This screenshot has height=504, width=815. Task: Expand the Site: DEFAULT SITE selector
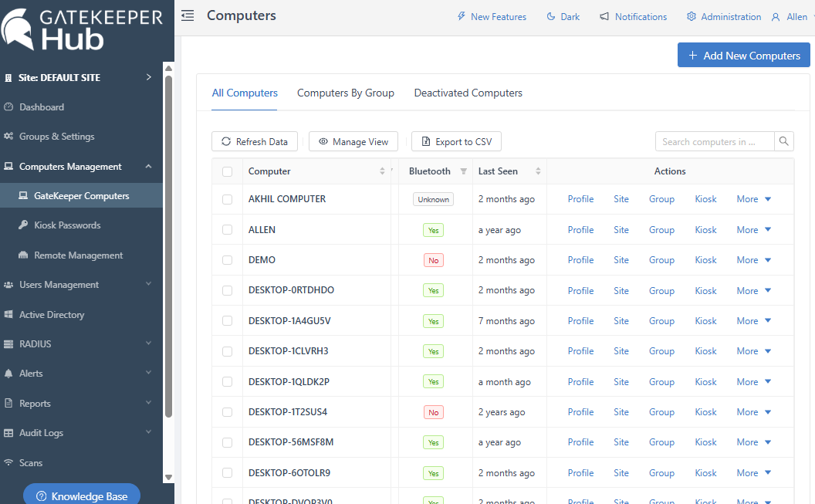[x=149, y=77]
